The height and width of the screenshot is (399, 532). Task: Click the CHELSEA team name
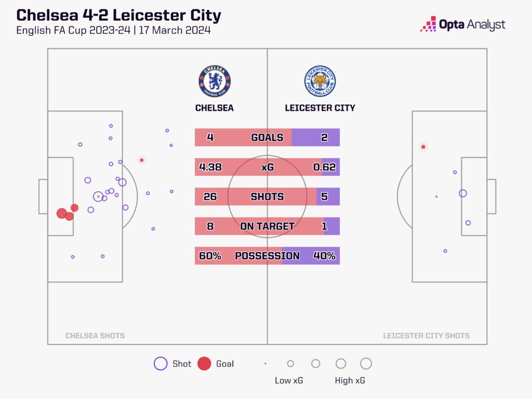coord(215,108)
